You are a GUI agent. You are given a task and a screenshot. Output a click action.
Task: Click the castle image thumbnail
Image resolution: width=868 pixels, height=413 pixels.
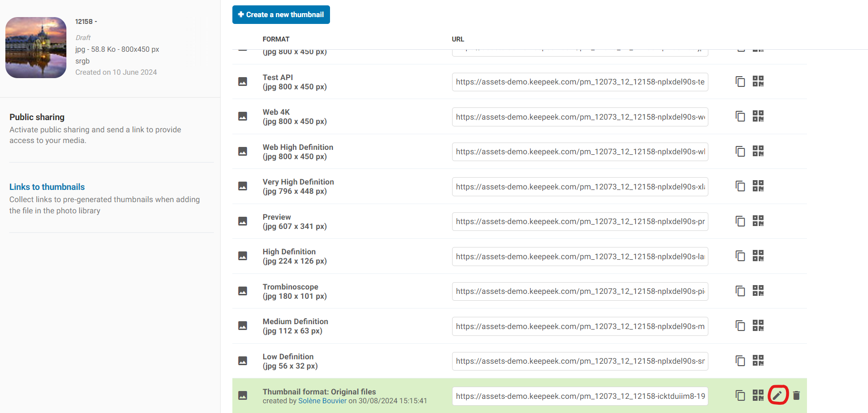point(36,48)
